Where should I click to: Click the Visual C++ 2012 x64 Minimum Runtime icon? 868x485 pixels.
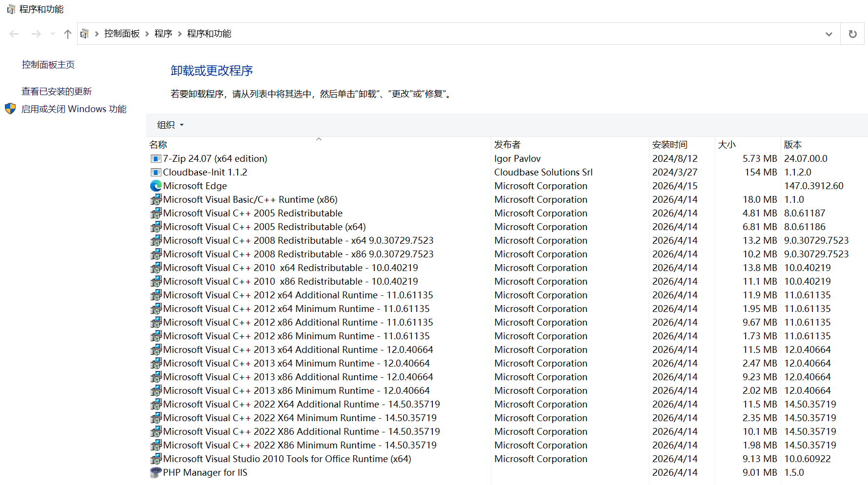coord(156,309)
